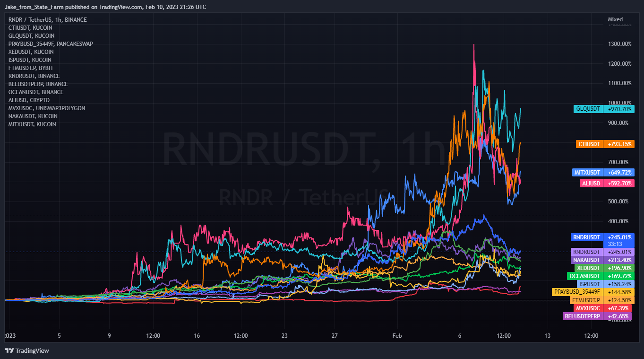Click the ISPUSDT +158.24% price label
Viewport: 644px width, 359px height.
605,284
